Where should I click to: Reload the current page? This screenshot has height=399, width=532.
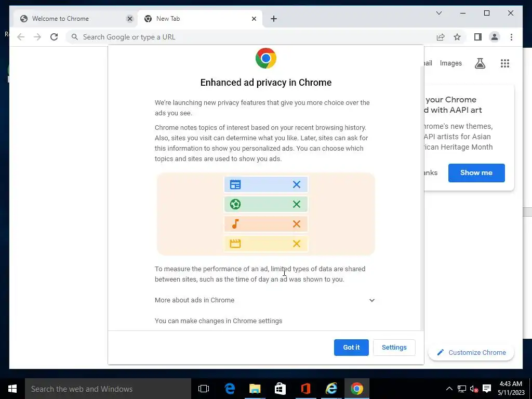[54, 37]
